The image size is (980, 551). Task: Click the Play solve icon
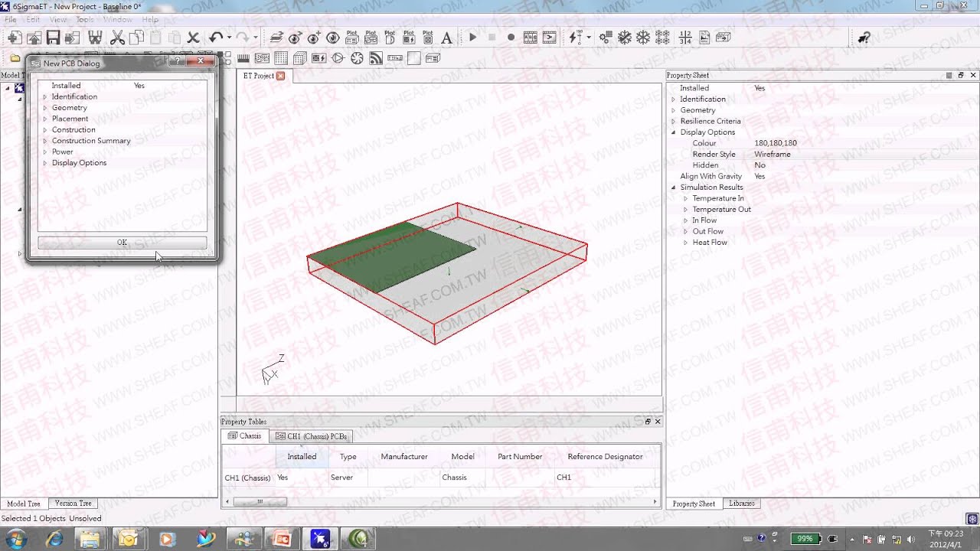472,37
